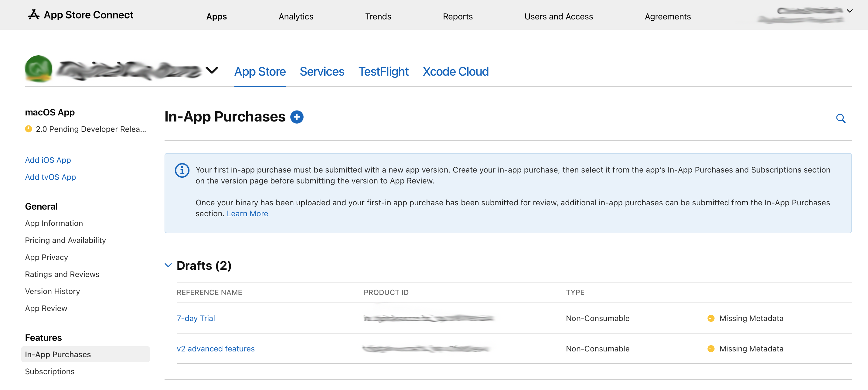Click Add iOS App link
This screenshot has height=390, width=868.
(48, 160)
